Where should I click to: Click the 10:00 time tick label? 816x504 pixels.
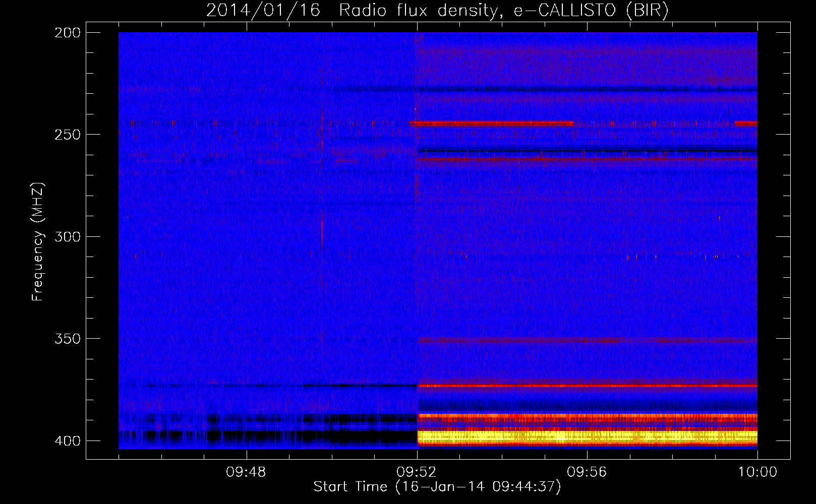click(x=757, y=472)
